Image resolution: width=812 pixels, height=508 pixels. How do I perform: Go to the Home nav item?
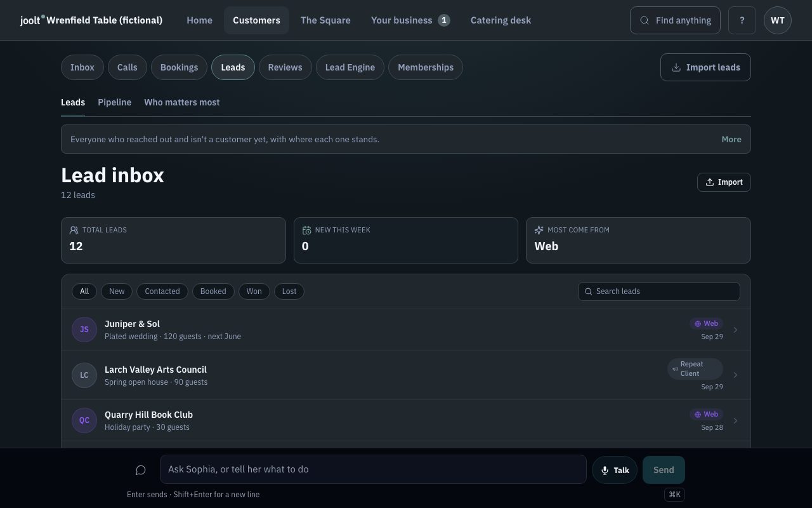click(x=199, y=20)
